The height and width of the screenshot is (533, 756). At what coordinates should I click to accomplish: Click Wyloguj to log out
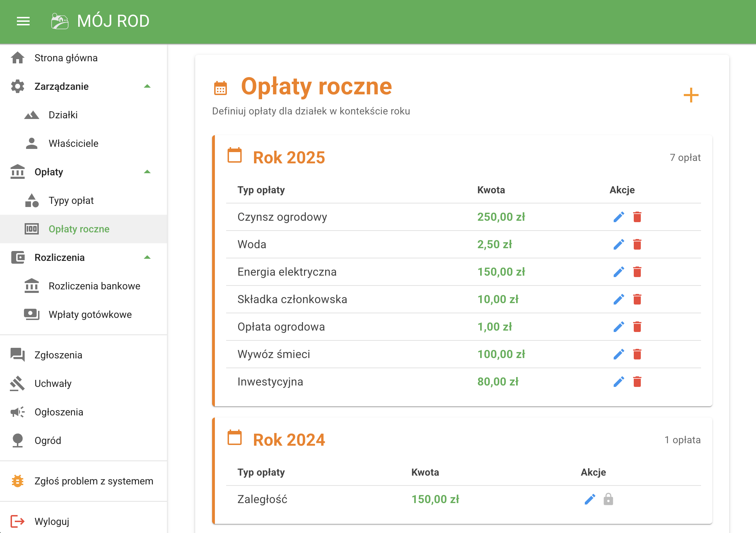tap(51, 521)
